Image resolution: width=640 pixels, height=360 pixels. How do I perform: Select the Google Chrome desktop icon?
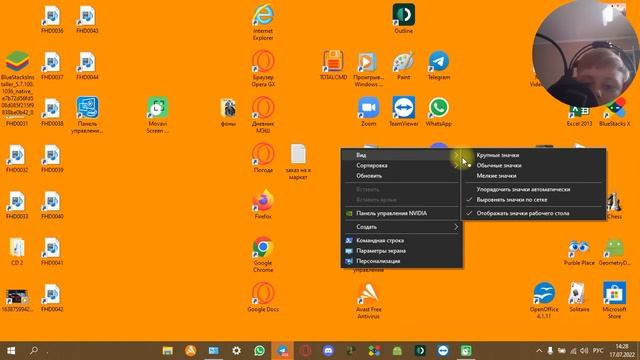[x=263, y=255]
